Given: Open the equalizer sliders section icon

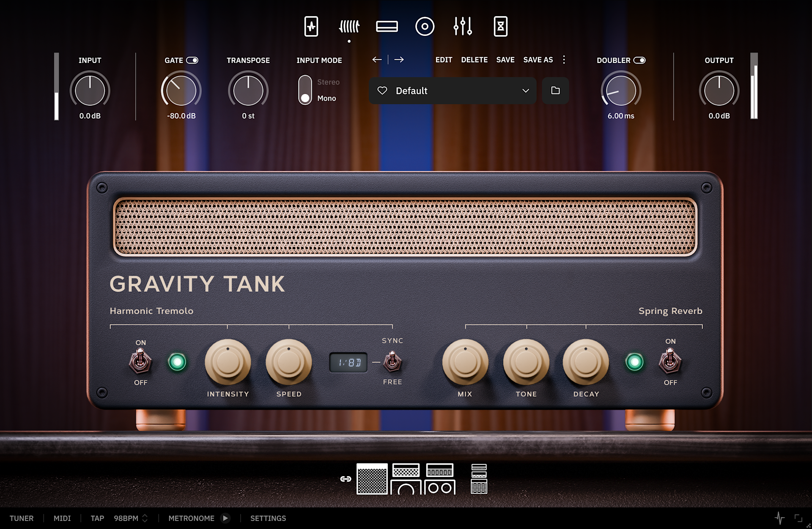Looking at the screenshot, I should [463, 27].
